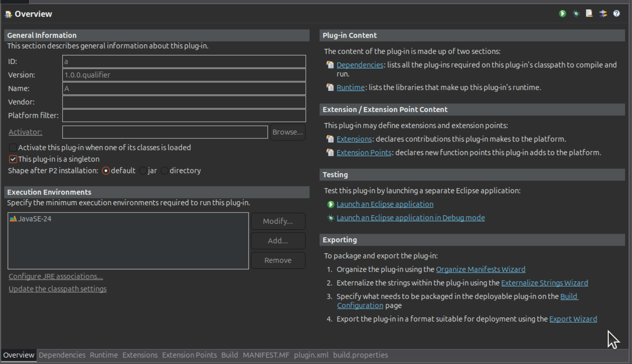The image size is (632, 364).
Task: Open the Export Wizard link
Action: (573, 319)
